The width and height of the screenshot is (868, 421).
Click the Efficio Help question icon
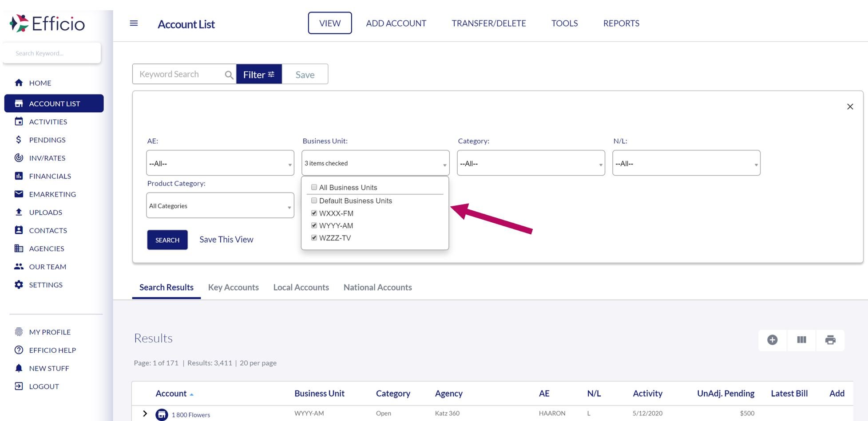click(x=19, y=350)
